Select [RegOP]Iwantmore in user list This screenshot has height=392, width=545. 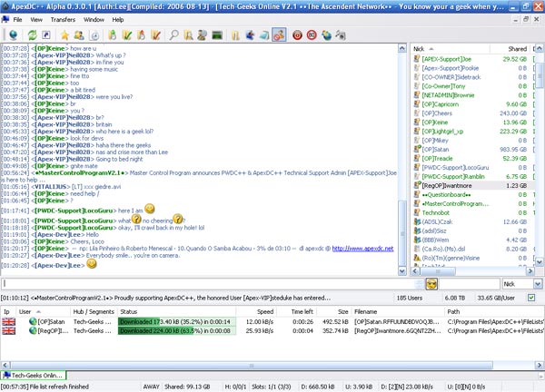[x=447, y=185]
